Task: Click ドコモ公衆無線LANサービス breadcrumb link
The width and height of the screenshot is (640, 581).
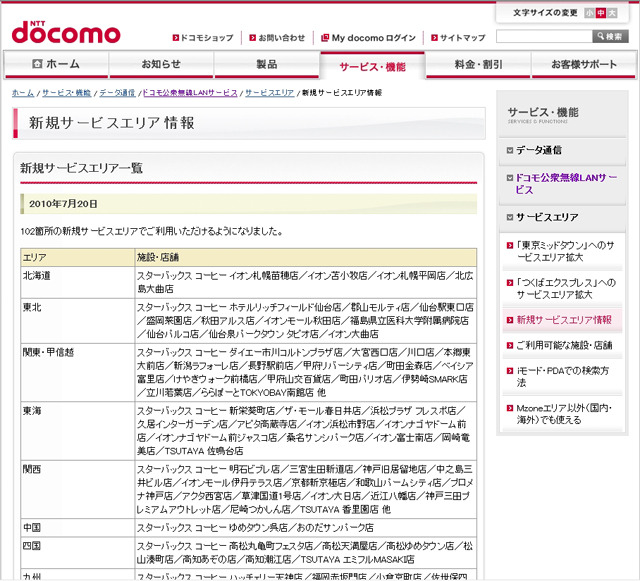Action: [x=190, y=93]
